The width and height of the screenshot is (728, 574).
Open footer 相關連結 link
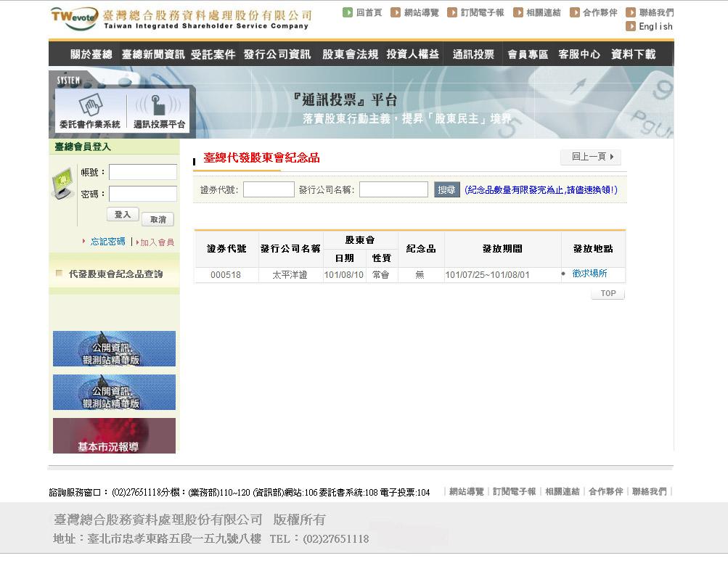[563, 491]
